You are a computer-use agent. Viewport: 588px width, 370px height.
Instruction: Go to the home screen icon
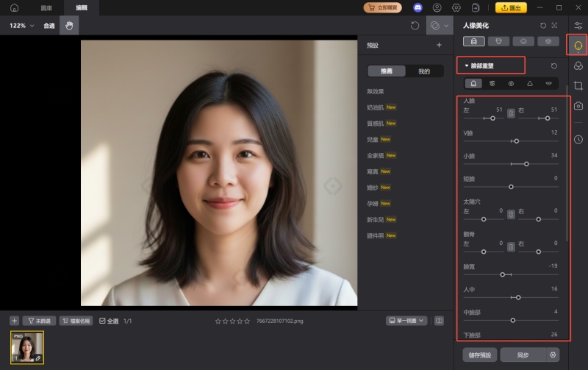[14, 7]
